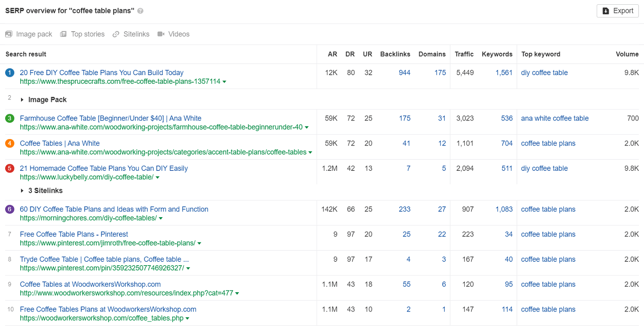Click keywords count 511
Image resolution: width=644 pixels, height=330 pixels.
[507, 168]
